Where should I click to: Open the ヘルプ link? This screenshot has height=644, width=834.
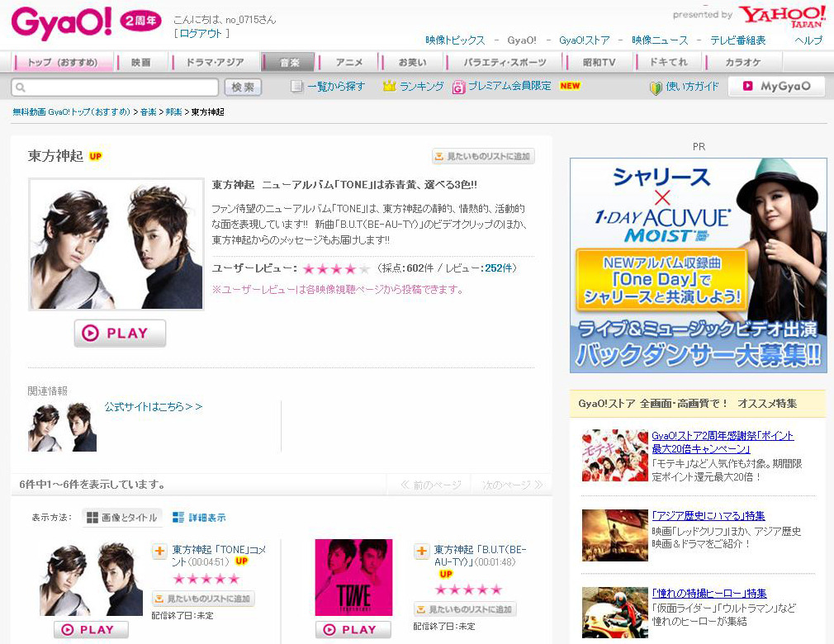coord(808,40)
